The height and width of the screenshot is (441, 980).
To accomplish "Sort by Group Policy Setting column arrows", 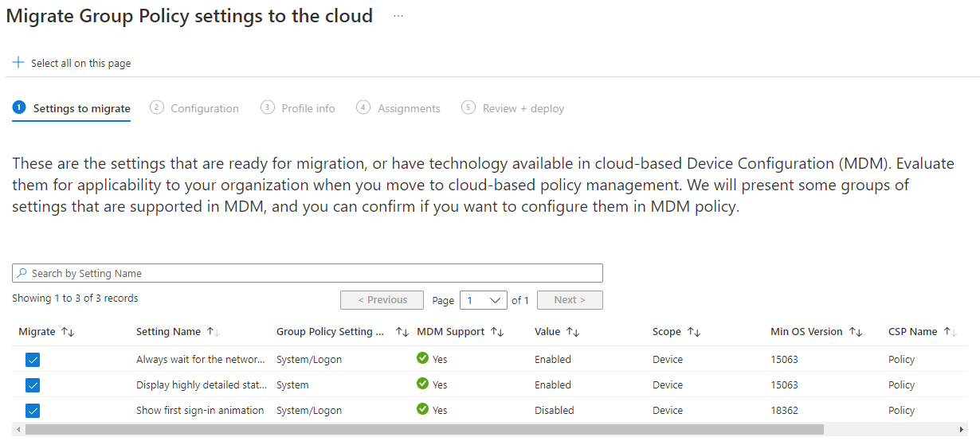I will tap(402, 332).
